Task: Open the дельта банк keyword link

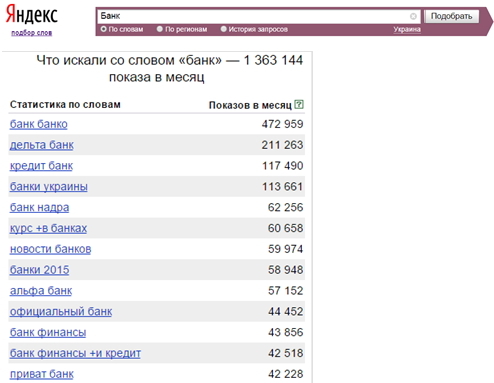Action: pyautogui.click(x=42, y=145)
